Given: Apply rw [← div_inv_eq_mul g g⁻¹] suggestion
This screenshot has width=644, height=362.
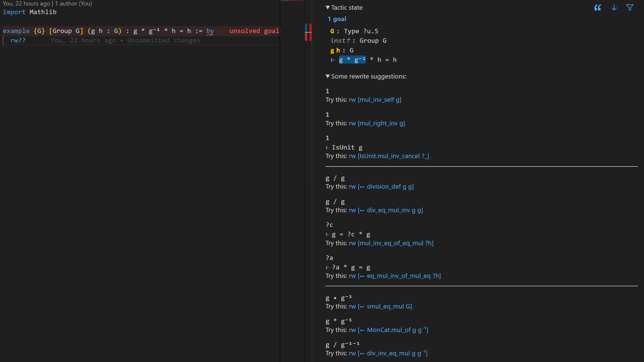Looking at the screenshot, I should tap(388, 353).
